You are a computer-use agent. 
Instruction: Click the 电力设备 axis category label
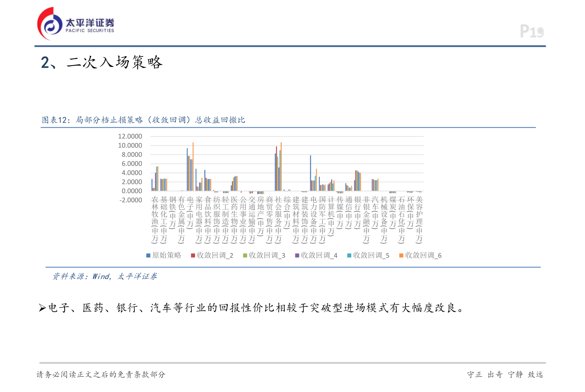(x=314, y=219)
